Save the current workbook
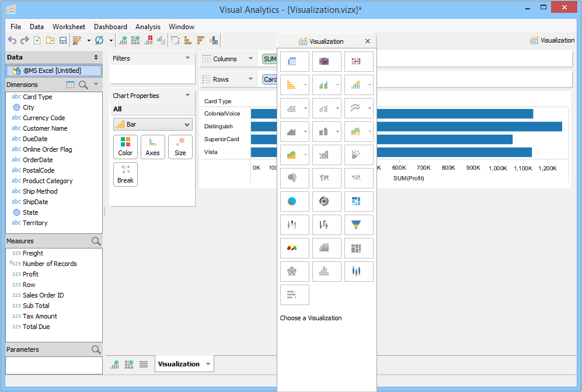 click(64, 40)
